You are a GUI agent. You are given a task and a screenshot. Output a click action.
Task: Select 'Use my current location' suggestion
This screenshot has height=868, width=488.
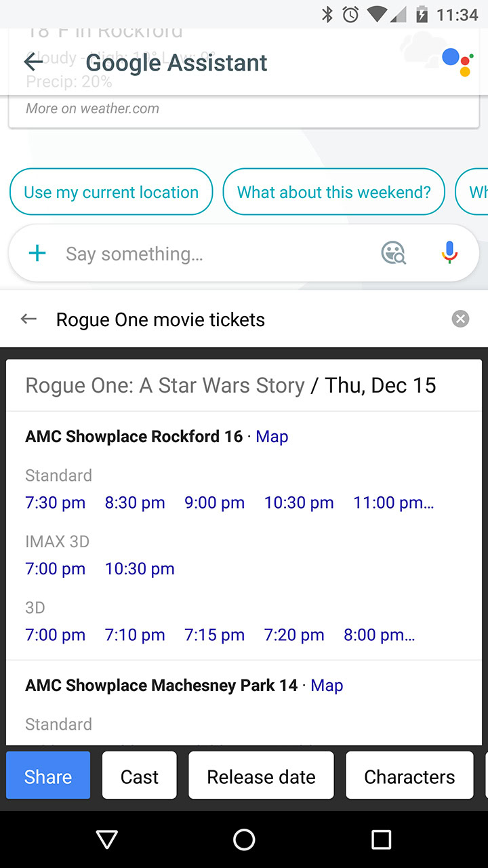(111, 192)
